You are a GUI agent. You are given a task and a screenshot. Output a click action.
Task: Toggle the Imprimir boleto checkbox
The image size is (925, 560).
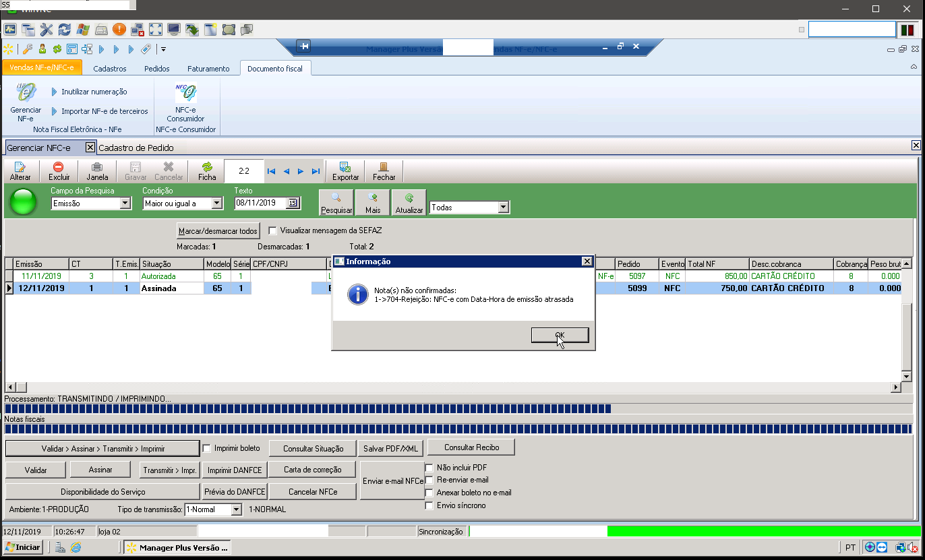click(208, 448)
